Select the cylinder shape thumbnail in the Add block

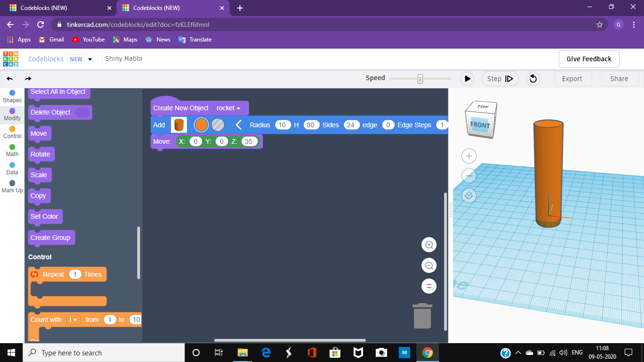[179, 124]
